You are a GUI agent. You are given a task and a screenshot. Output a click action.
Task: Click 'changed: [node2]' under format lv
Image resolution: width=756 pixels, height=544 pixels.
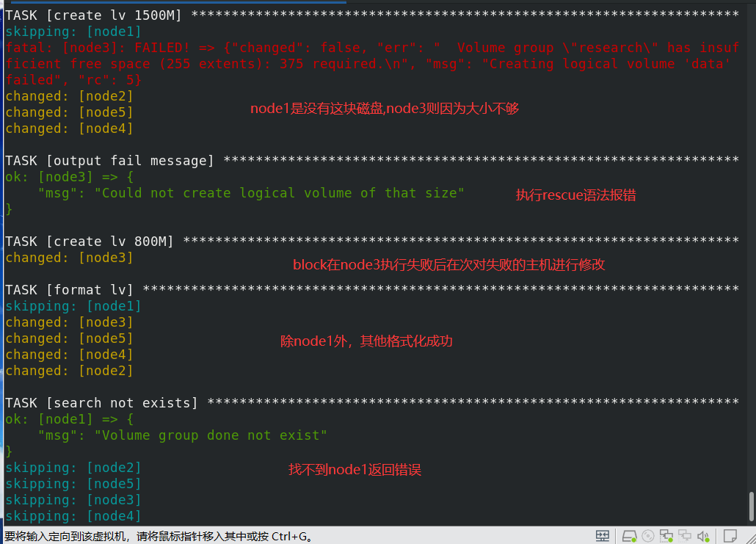pos(69,371)
